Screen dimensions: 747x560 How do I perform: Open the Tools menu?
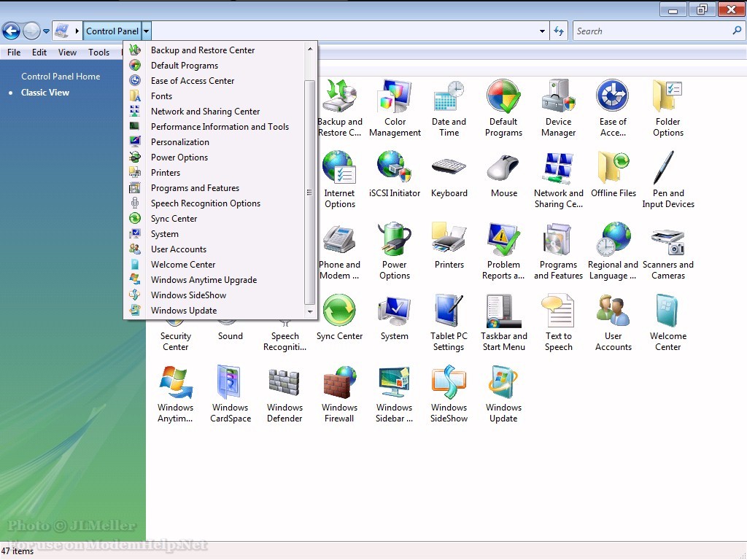tap(98, 52)
